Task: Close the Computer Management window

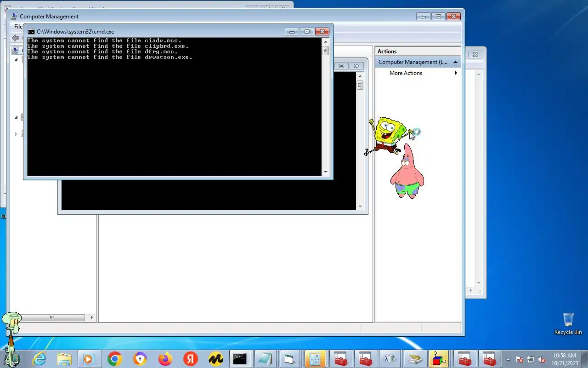Action: (453, 16)
